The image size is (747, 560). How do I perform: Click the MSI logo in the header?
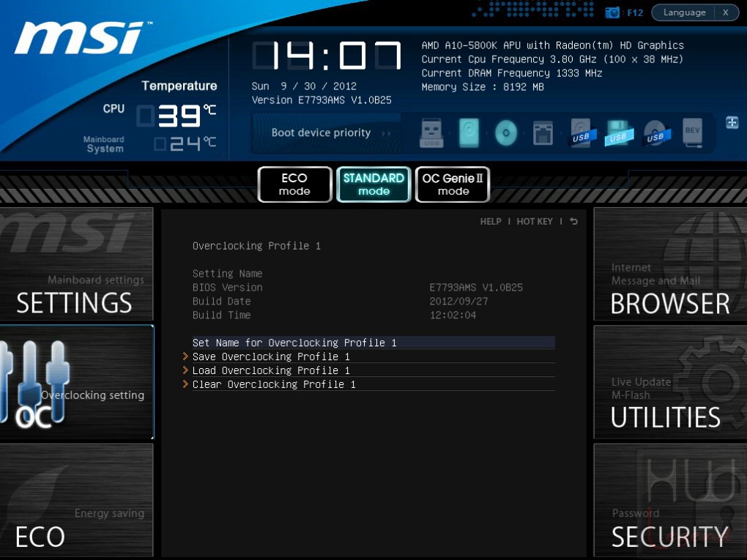point(82,38)
